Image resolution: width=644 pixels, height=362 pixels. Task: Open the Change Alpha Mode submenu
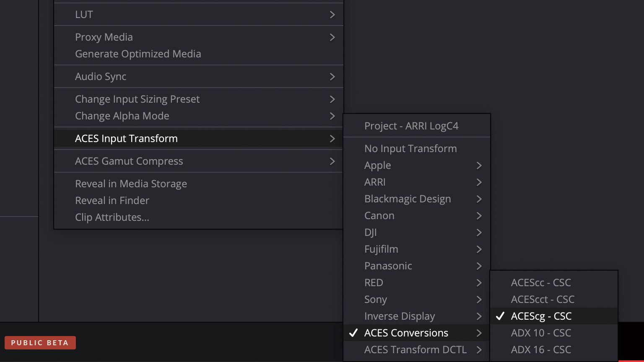pyautogui.click(x=199, y=116)
